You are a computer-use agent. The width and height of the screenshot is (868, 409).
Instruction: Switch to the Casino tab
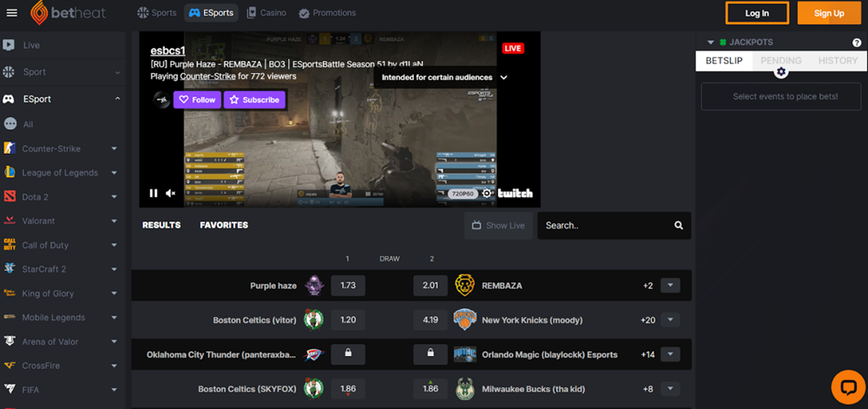coord(266,13)
